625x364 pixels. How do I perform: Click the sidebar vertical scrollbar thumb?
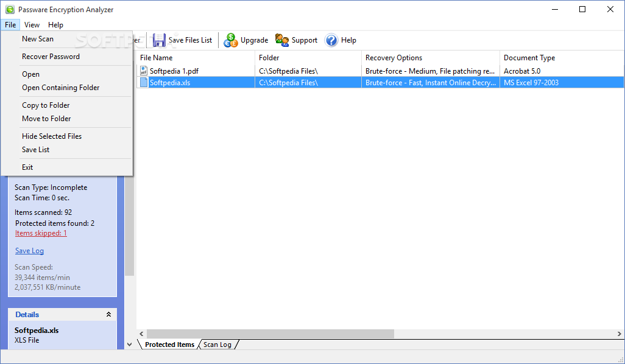[x=129, y=225]
